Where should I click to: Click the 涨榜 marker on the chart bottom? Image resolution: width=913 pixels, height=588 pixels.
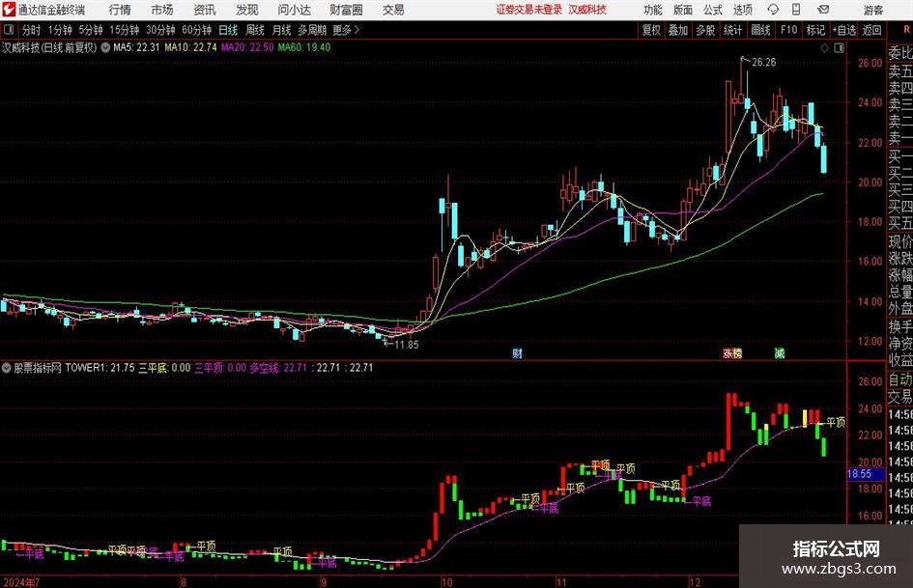[732, 352]
